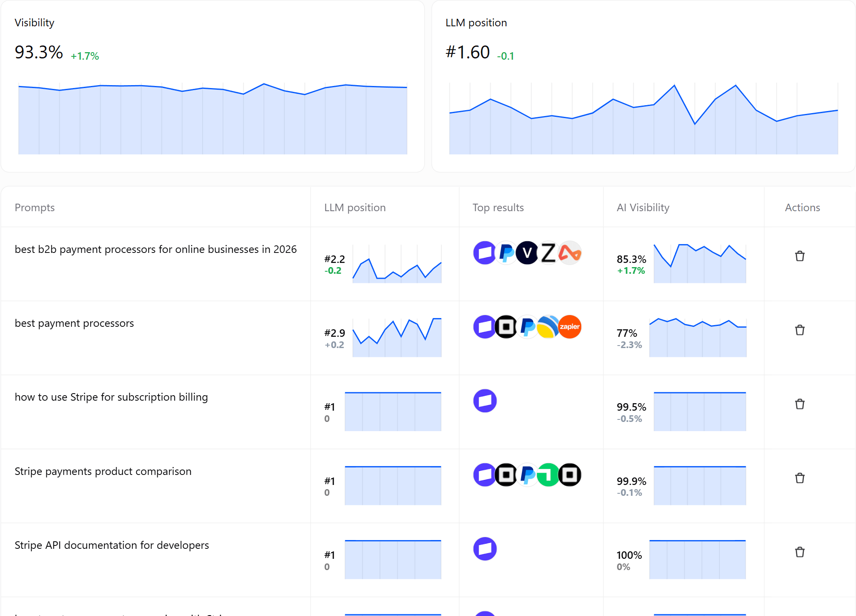This screenshot has width=856, height=616.
Task: Delete the b2b payment processors 2026 prompt
Action: coord(800,256)
